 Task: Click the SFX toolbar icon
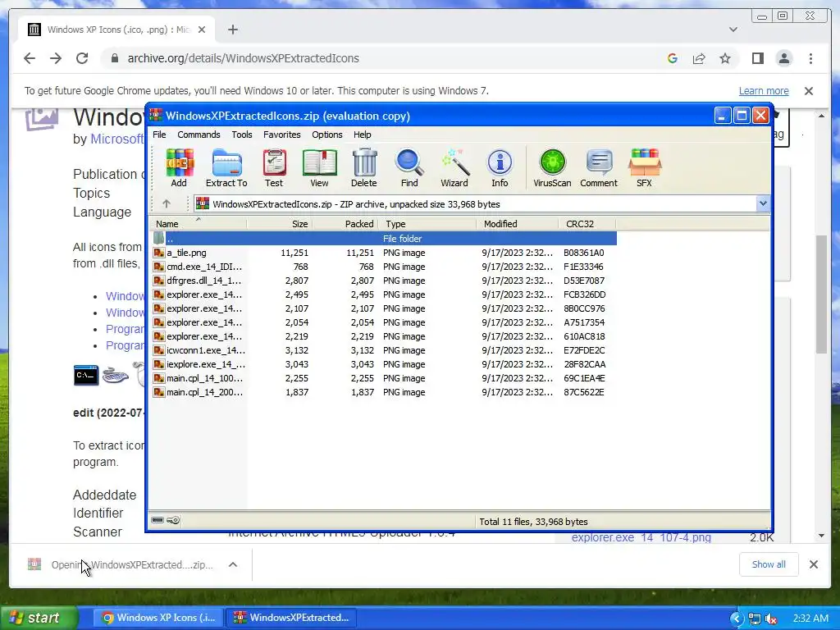click(645, 167)
